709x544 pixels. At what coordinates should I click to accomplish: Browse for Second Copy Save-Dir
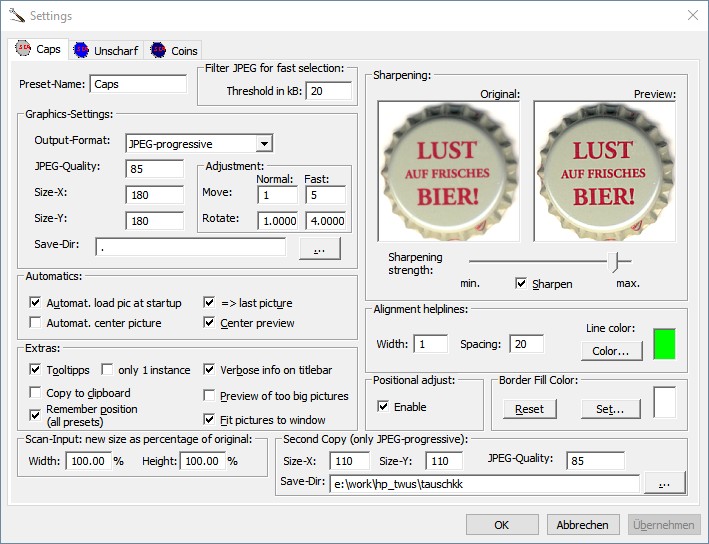click(x=664, y=485)
